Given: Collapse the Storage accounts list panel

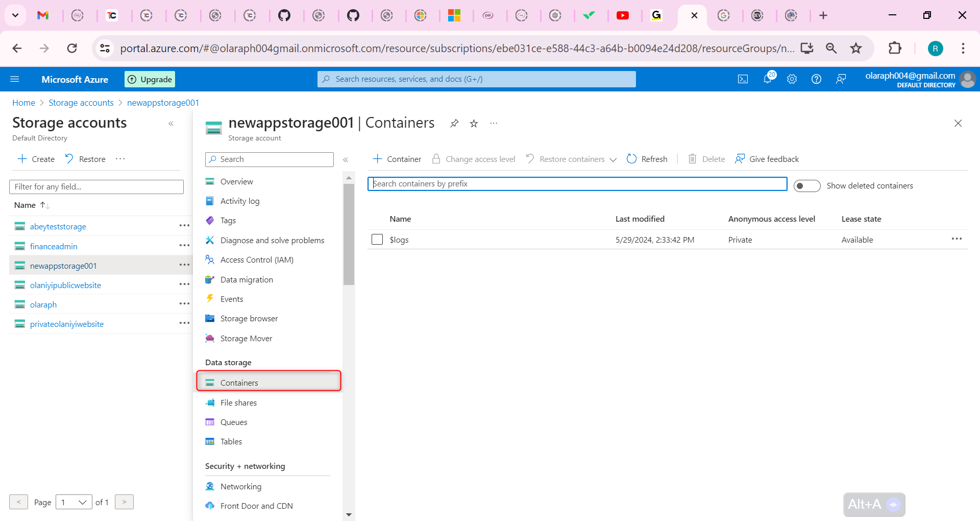Looking at the screenshot, I should [x=171, y=124].
